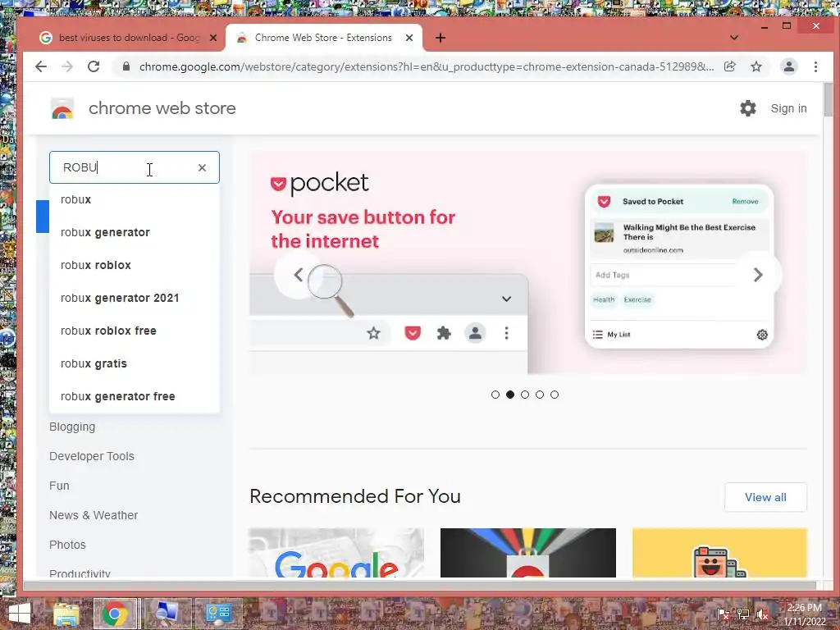Reload the Chrome Web Store page
This screenshot has height=630, width=840.
94,66
